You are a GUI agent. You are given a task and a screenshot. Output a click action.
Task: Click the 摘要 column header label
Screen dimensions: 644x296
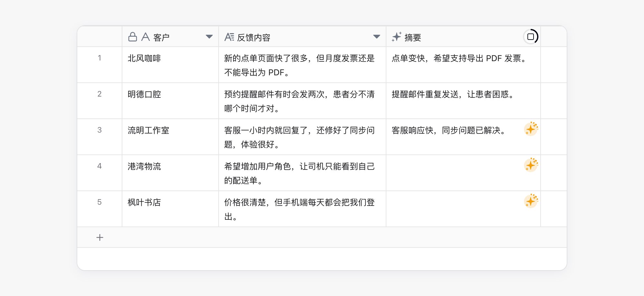click(x=413, y=37)
